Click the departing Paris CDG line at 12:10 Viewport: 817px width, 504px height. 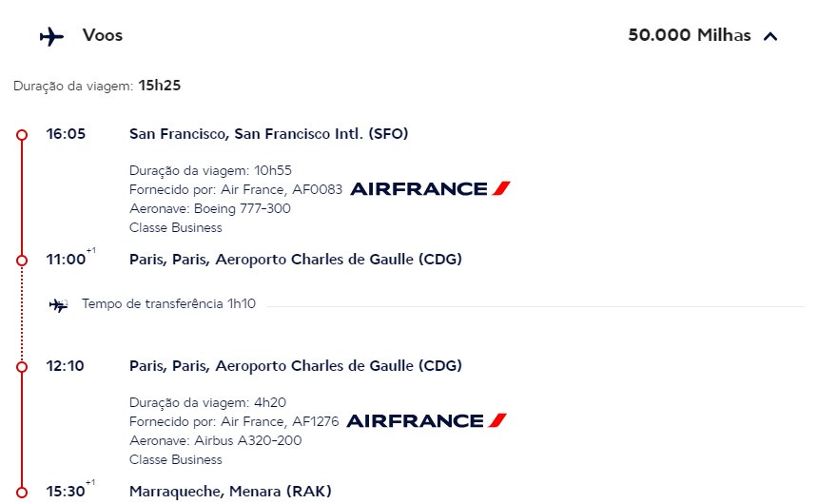coord(296,366)
